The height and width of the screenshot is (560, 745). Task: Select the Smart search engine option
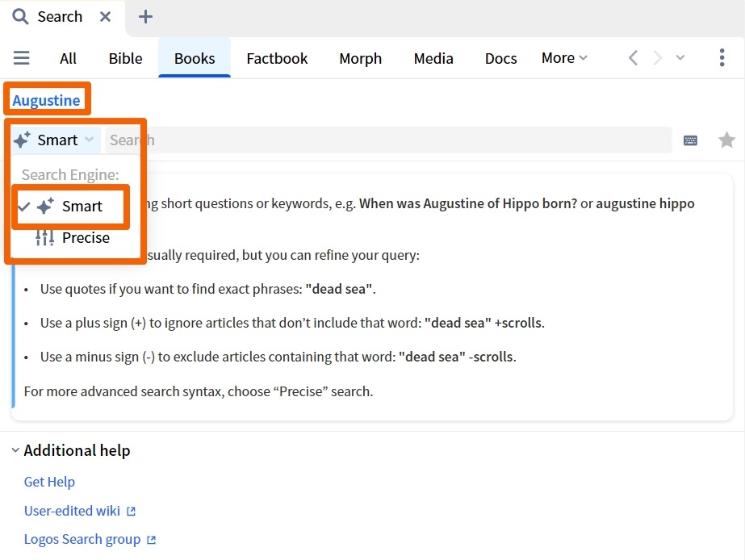tap(70, 207)
